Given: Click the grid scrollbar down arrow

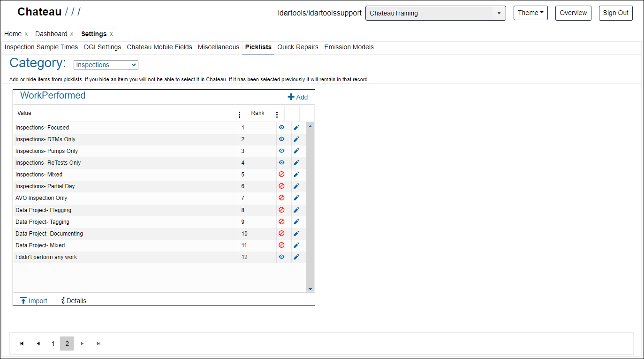Looking at the screenshot, I should pos(310,289).
